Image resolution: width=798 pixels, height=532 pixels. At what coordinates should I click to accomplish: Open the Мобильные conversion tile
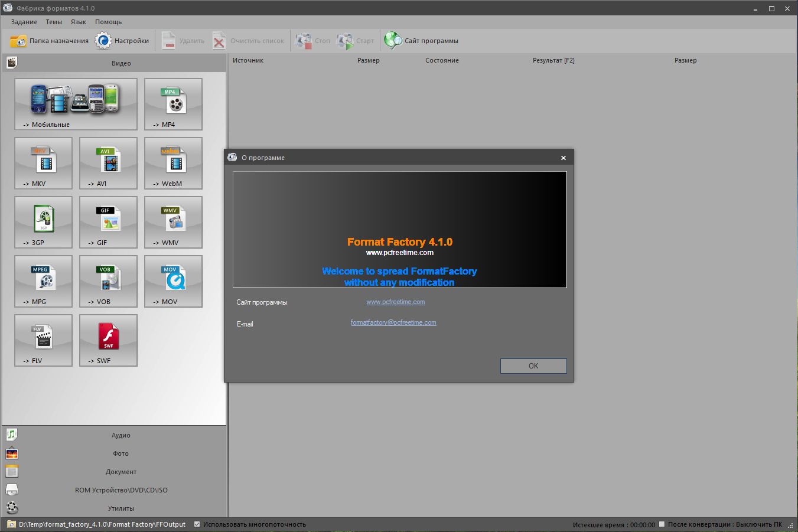point(76,104)
